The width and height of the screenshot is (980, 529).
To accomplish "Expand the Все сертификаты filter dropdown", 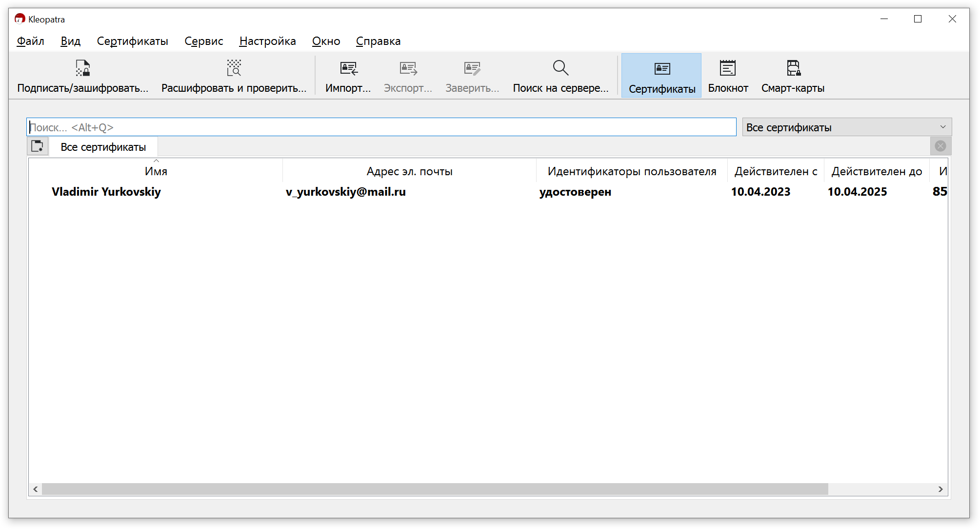I will click(x=847, y=127).
